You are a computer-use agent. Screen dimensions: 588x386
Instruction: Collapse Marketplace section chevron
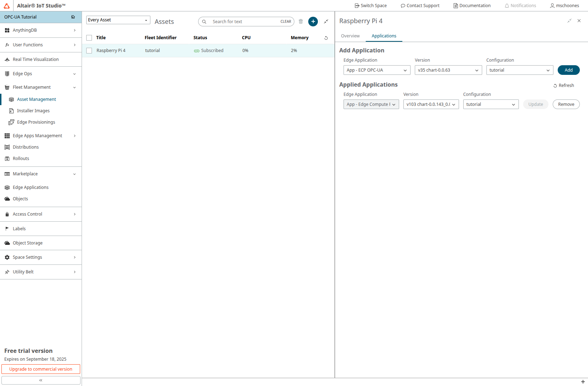click(74, 174)
